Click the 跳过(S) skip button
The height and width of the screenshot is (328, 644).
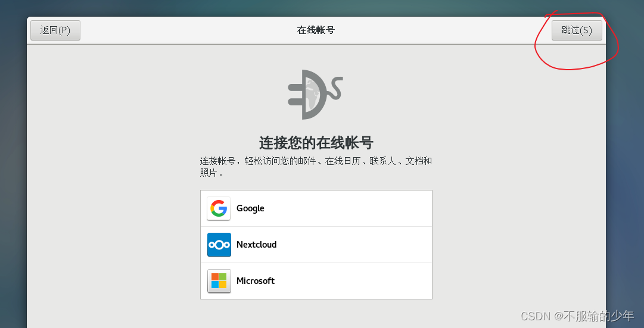(x=577, y=30)
